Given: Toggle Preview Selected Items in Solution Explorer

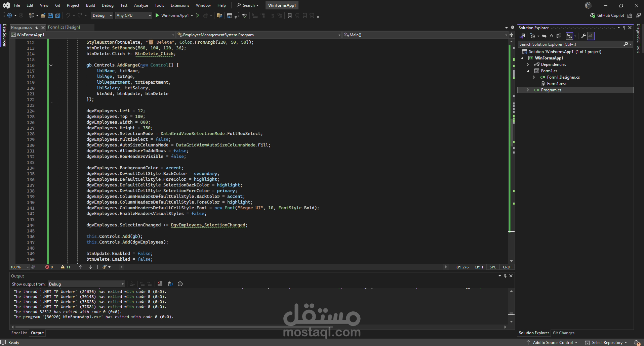Looking at the screenshot, I should click(x=591, y=36).
